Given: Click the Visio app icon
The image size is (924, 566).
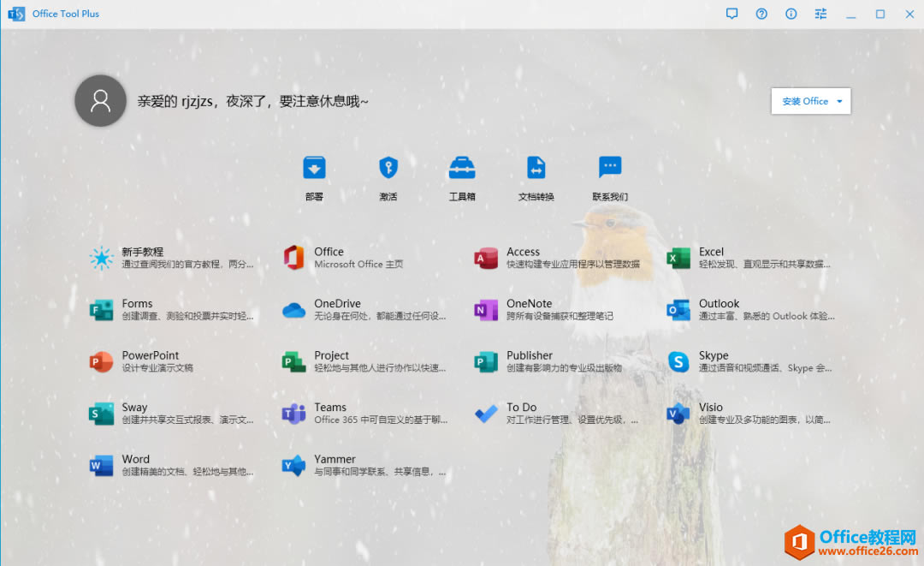Looking at the screenshot, I should (678, 414).
